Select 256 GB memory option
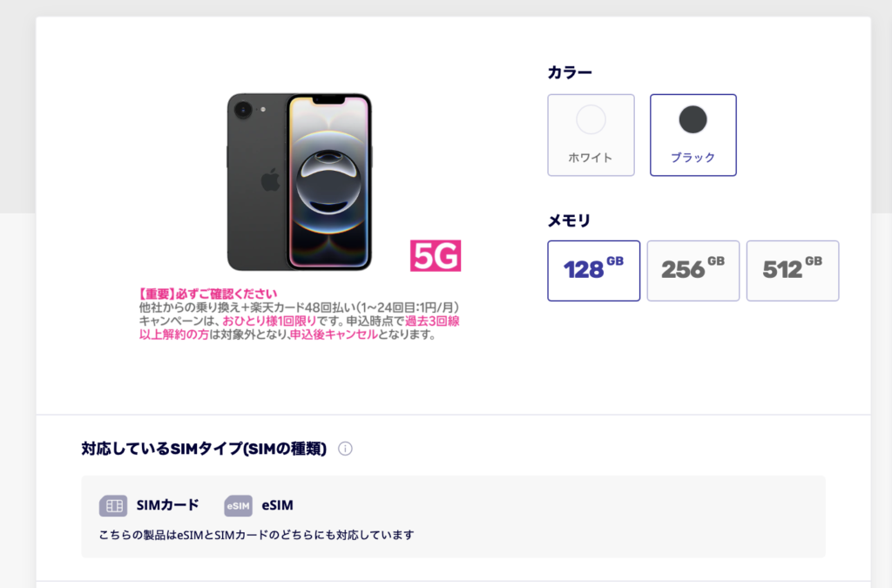This screenshot has height=588, width=892. pos(693,271)
